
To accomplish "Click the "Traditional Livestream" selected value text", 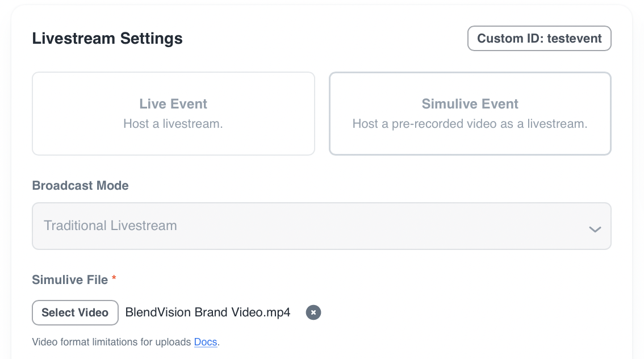I will tap(110, 226).
